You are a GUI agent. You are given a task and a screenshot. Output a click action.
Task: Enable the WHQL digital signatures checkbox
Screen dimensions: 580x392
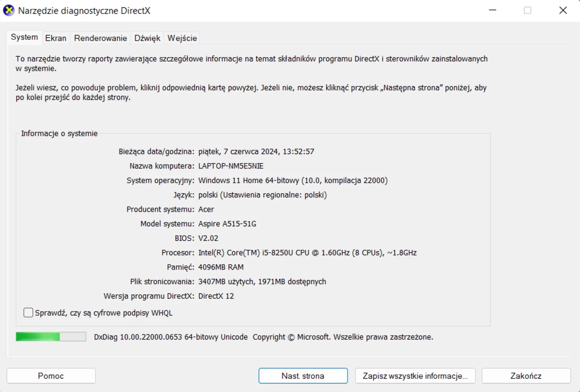[x=28, y=312]
